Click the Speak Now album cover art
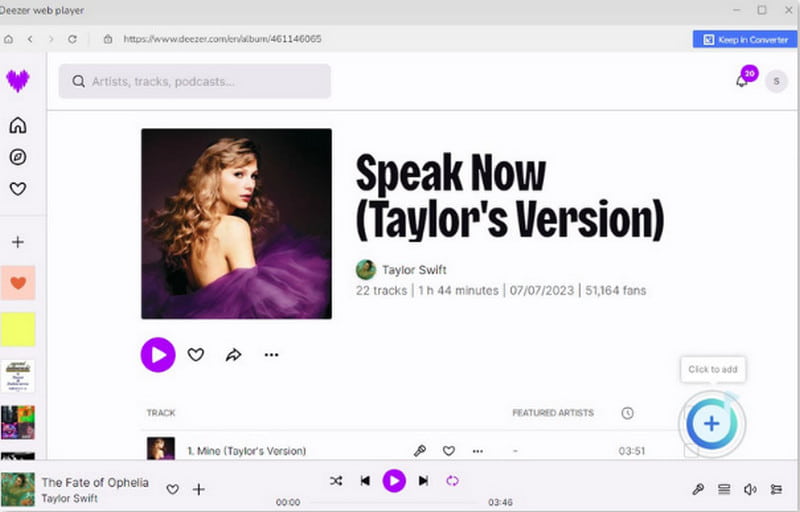Viewport: 800px width, 512px height. (236, 224)
